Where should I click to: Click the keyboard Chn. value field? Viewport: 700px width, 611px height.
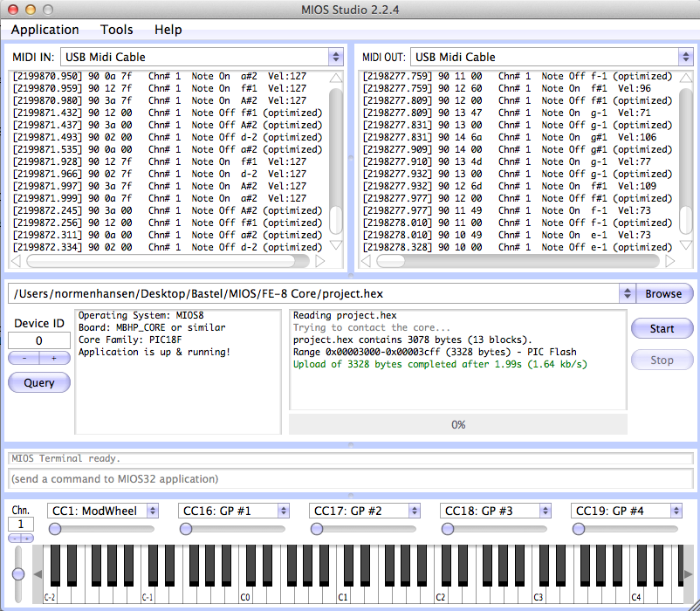pos(21,525)
